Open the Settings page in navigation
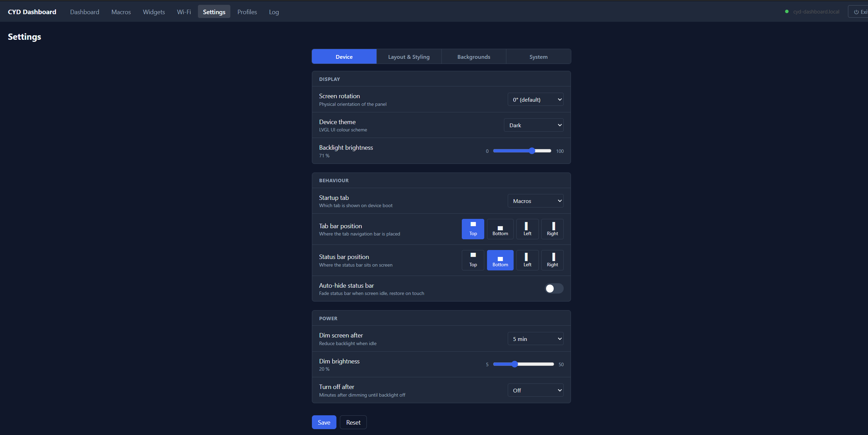 [x=214, y=12]
